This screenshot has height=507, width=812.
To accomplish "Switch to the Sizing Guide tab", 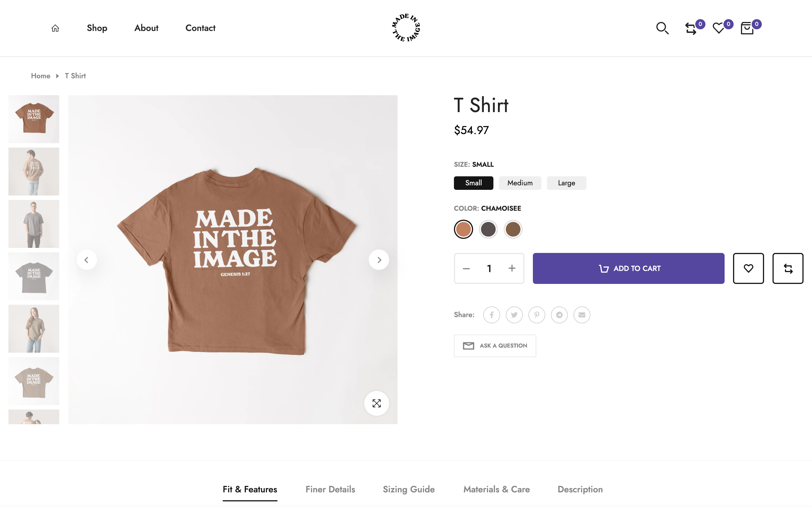I will point(408,489).
